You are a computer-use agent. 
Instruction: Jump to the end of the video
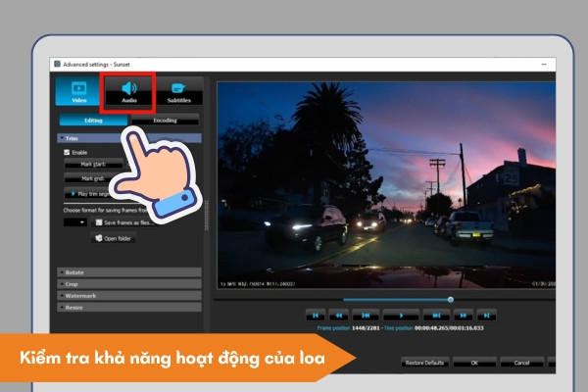[x=486, y=316]
